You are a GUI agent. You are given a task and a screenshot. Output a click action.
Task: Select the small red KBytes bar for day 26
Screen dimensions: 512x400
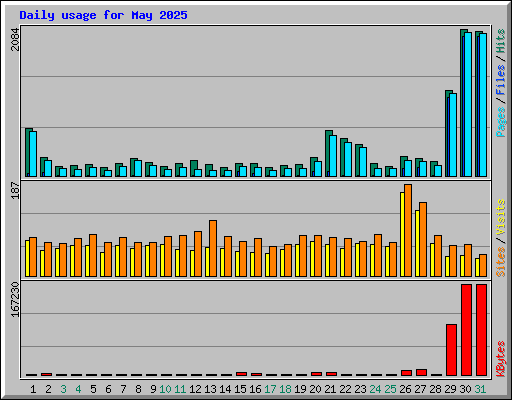(x=406, y=373)
